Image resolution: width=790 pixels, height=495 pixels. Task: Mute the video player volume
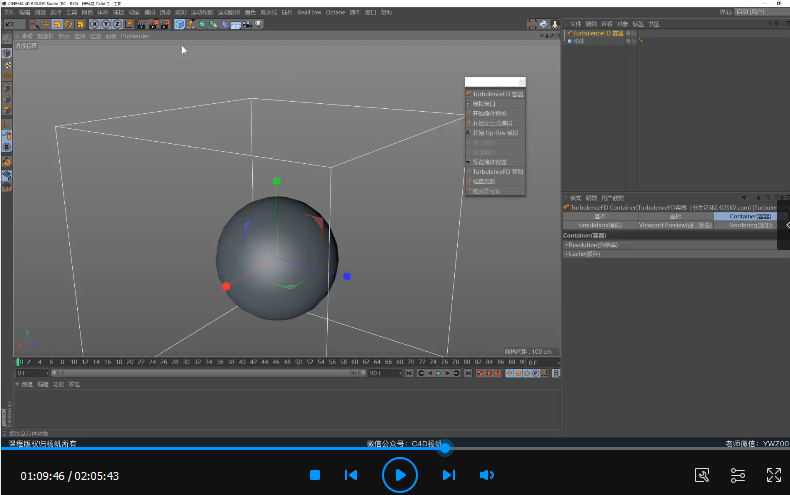tap(486, 475)
